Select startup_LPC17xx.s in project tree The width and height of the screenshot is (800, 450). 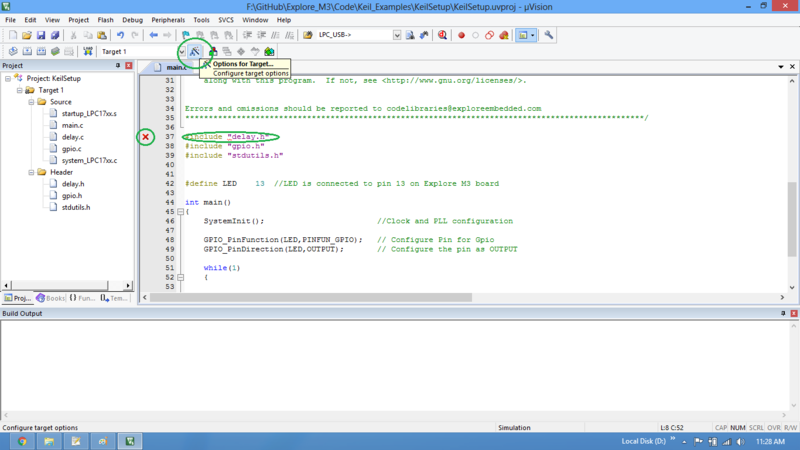[x=89, y=114]
